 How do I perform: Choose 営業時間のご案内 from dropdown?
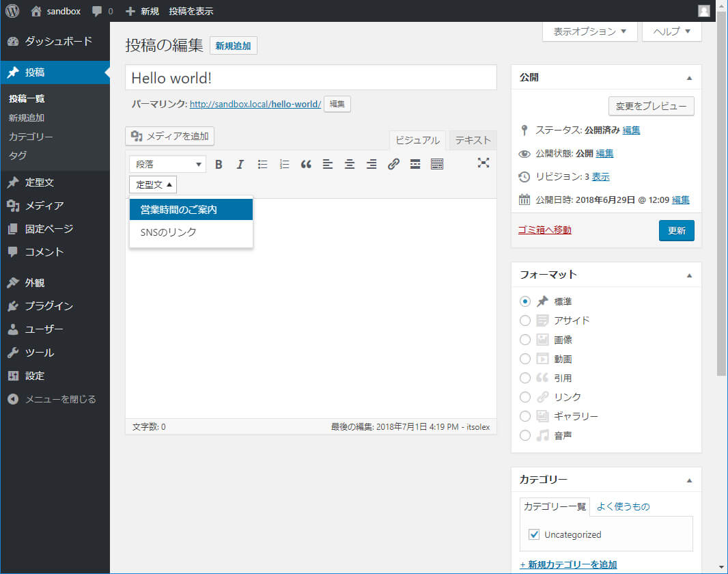[x=191, y=210]
